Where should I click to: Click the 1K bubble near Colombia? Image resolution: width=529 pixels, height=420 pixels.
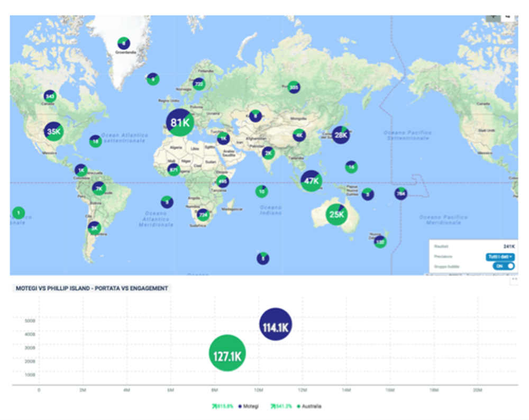(x=81, y=170)
